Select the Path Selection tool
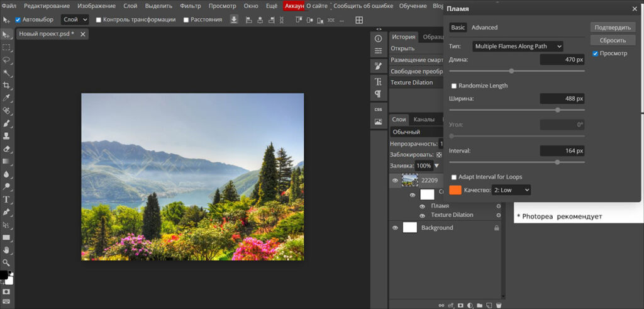644x309 pixels. 6,225
